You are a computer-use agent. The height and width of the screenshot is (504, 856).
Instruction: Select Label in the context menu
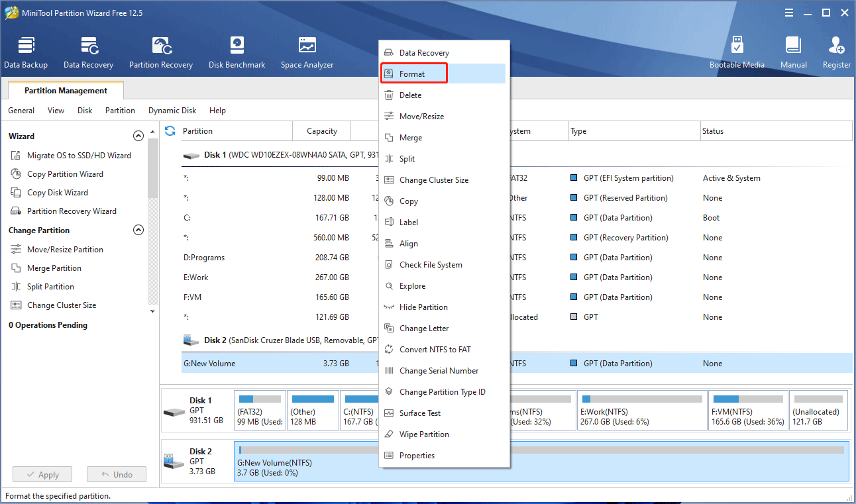tap(444, 223)
